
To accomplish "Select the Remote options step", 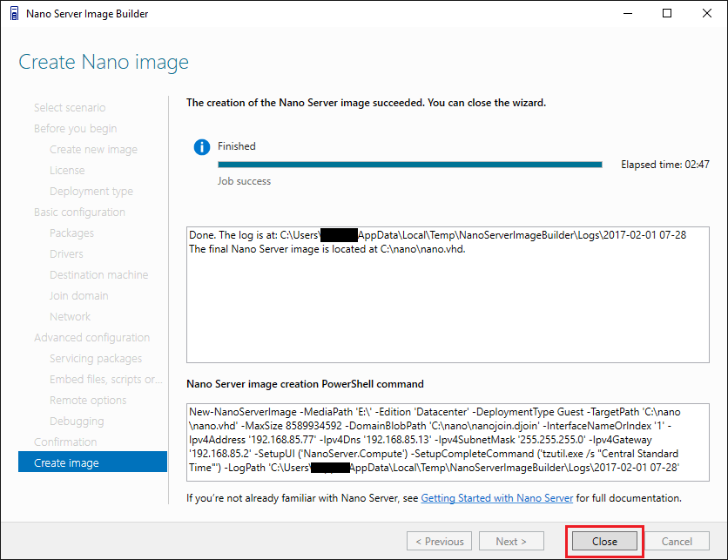I will (x=88, y=400).
